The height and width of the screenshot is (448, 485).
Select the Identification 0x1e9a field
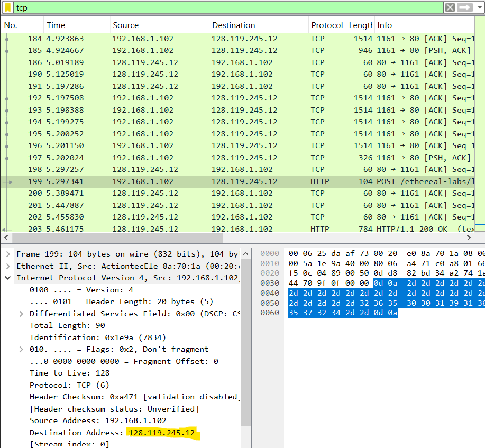(x=98, y=337)
